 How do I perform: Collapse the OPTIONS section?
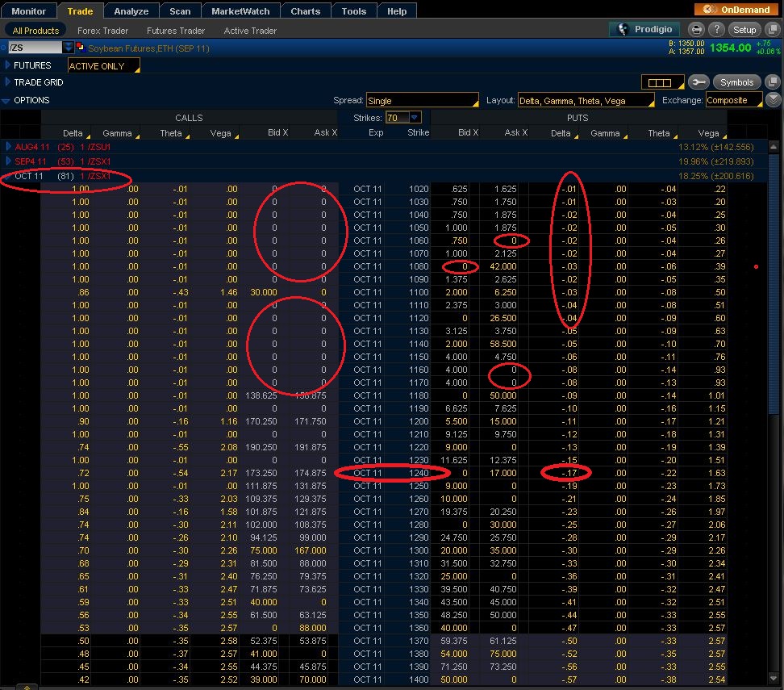[6, 101]
